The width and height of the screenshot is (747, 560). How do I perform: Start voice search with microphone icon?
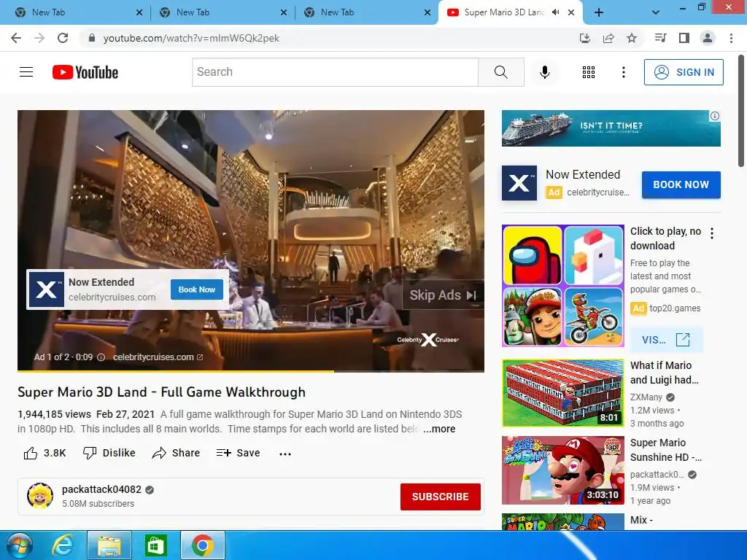[544, 72]
